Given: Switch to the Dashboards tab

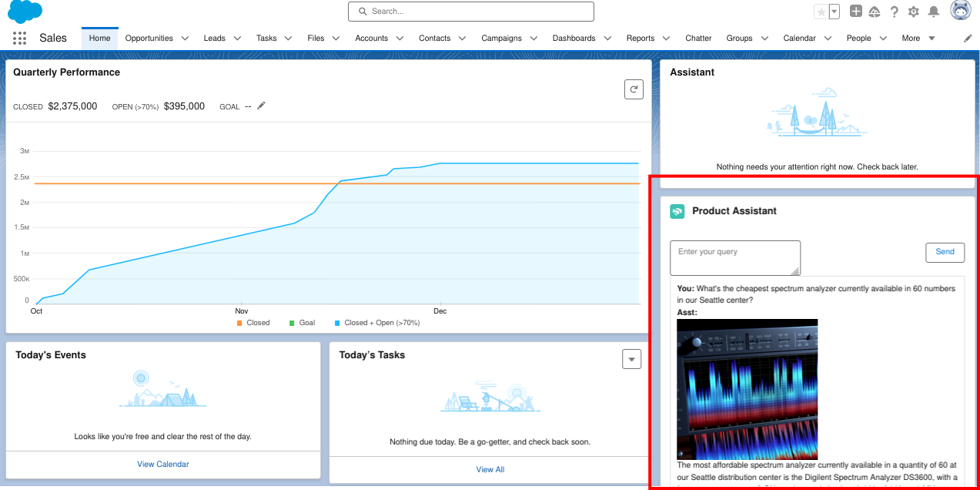Looking at the screenshot, I should (x=575, y=37).
